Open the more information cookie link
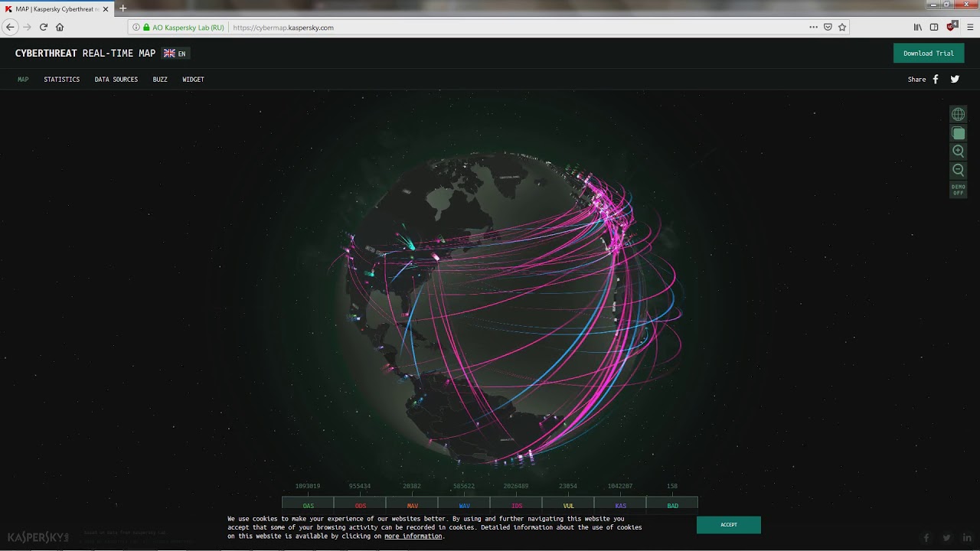The image size is (980, 551). (413, 536)
